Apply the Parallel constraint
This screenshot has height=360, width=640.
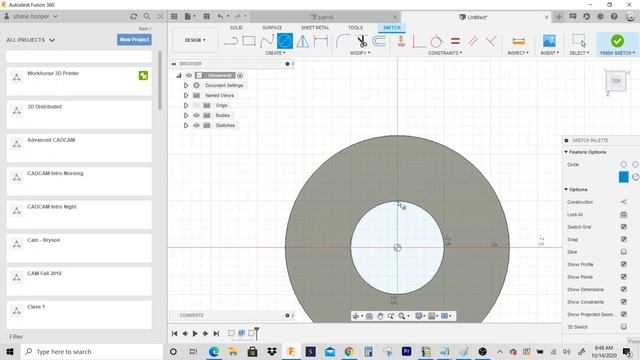point(473,41)
